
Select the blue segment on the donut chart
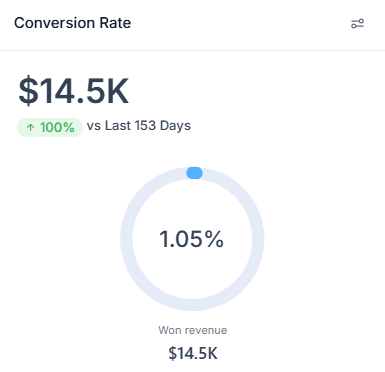coord(194,173)
